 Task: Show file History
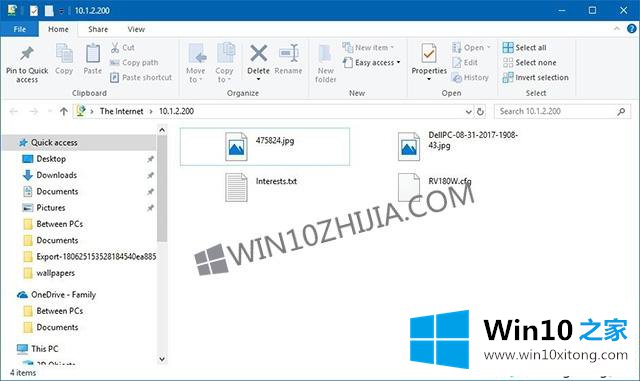(x=470, y=77)
